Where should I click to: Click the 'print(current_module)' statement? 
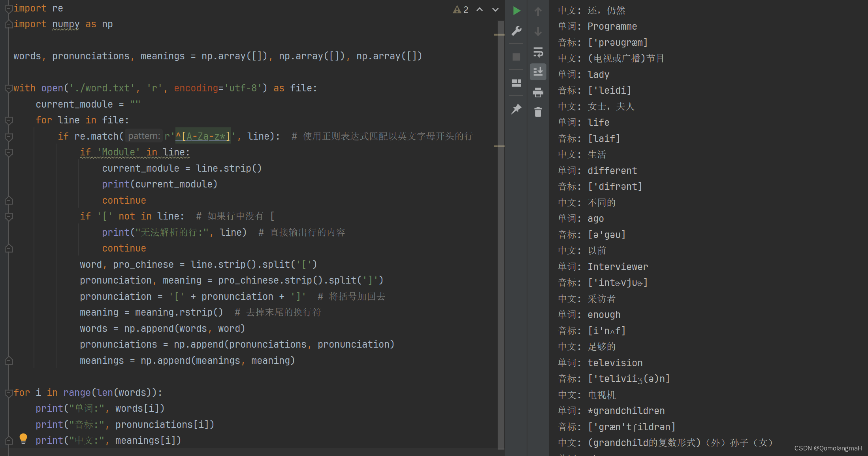coord(160,184)
